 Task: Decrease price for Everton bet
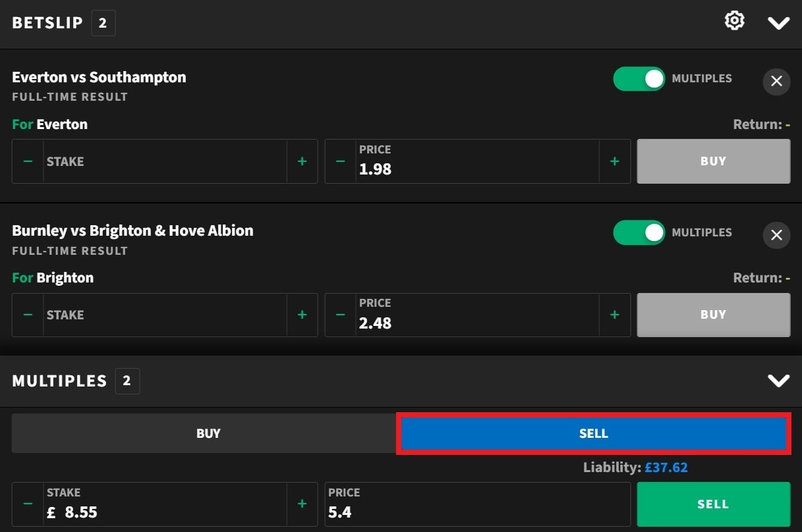point(340,161)
